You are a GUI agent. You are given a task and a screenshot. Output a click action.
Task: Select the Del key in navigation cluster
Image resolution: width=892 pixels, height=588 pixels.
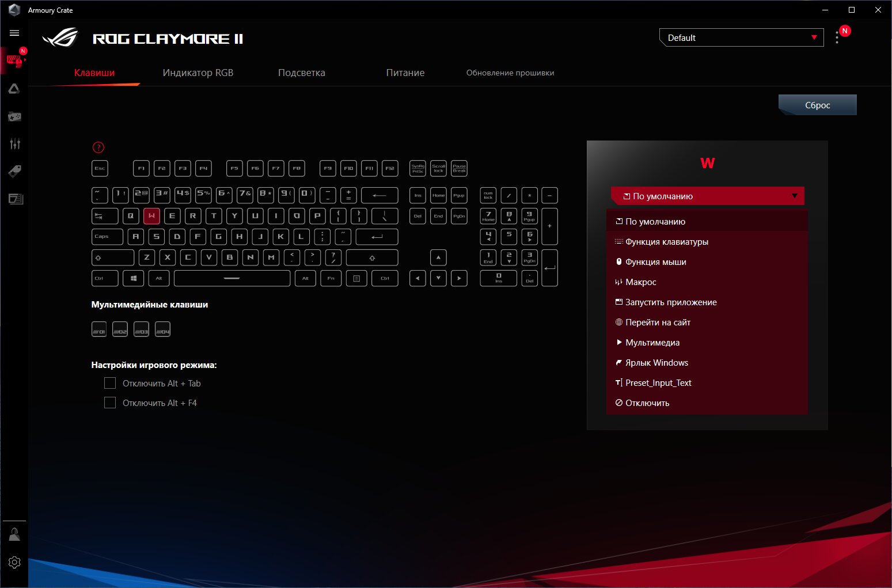[x=417, y=216]
